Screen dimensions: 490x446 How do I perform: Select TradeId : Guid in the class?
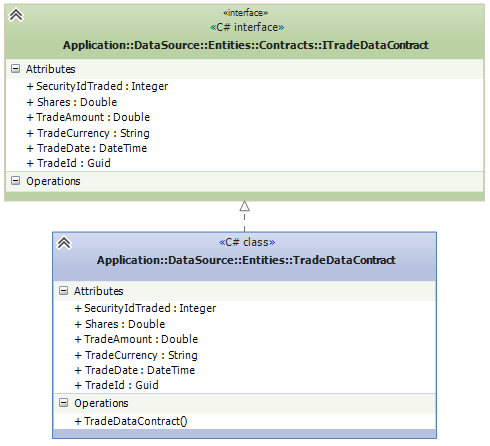[116, 385]
